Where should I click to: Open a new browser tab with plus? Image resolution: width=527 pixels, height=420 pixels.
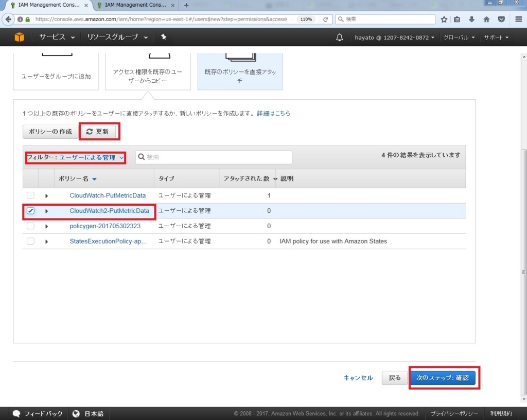186,5
